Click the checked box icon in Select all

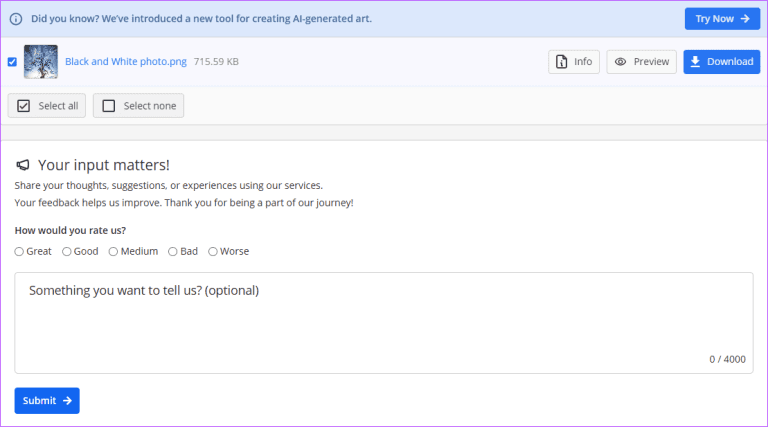pos(24,106)
